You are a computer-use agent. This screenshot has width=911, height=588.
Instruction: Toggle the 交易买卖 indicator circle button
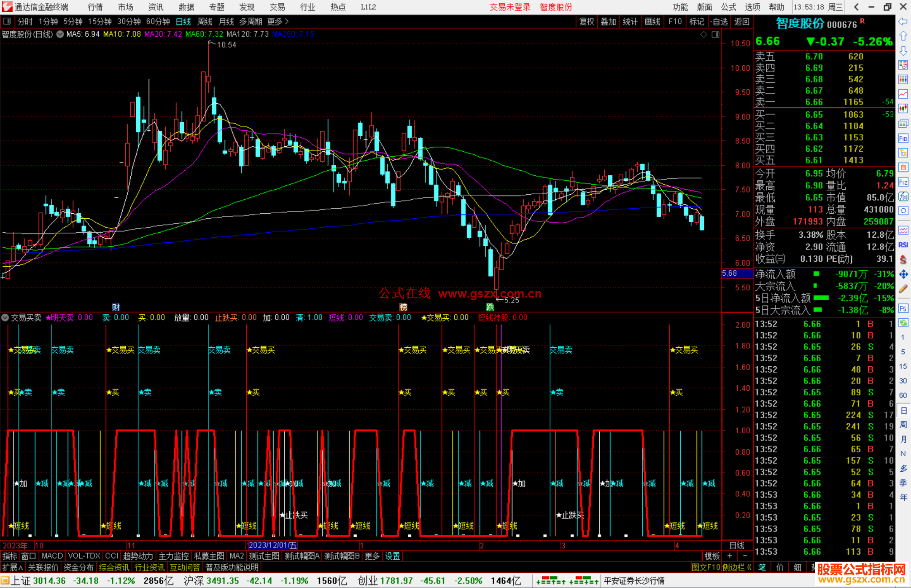5,317
